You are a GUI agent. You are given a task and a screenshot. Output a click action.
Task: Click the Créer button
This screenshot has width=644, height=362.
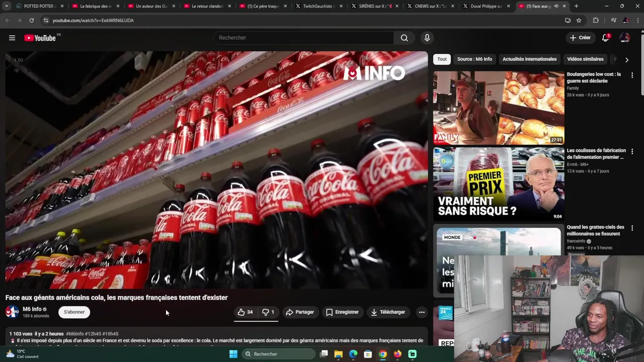coord(580,38)
